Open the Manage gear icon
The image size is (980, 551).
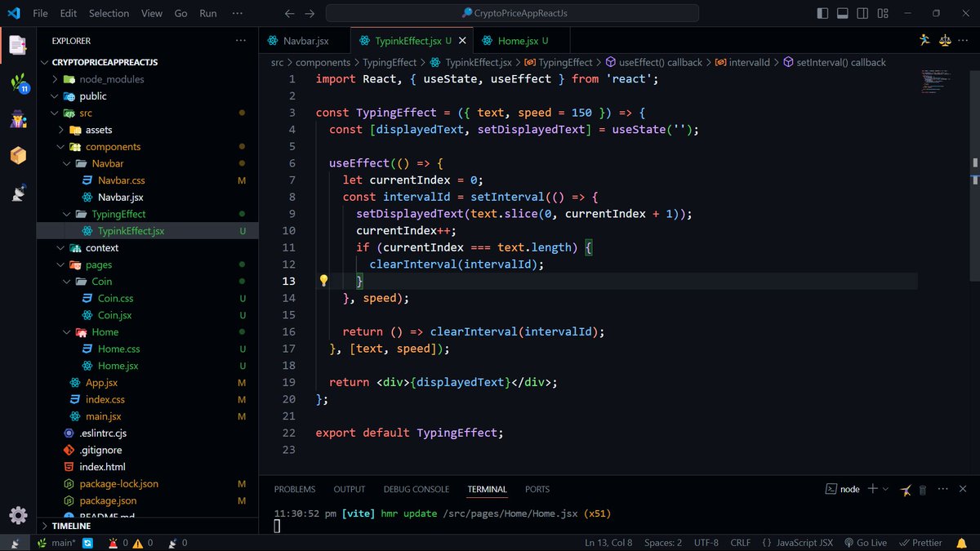pyautogui.click(x=18, y=515)
